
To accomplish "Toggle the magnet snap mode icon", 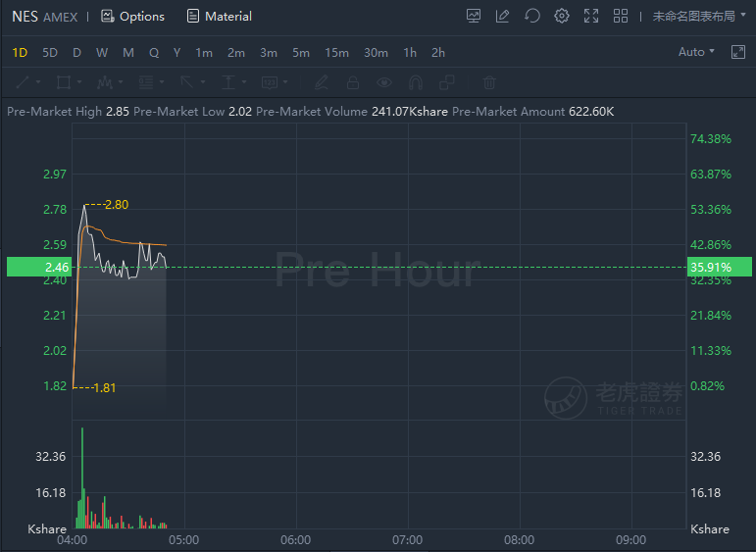I will coord(416,82).
